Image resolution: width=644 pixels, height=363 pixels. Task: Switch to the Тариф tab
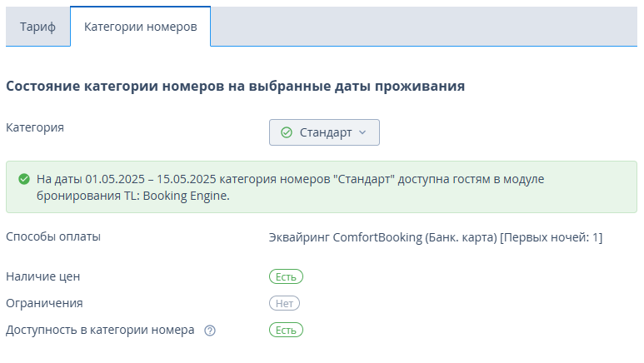click(x=37, y=27)
